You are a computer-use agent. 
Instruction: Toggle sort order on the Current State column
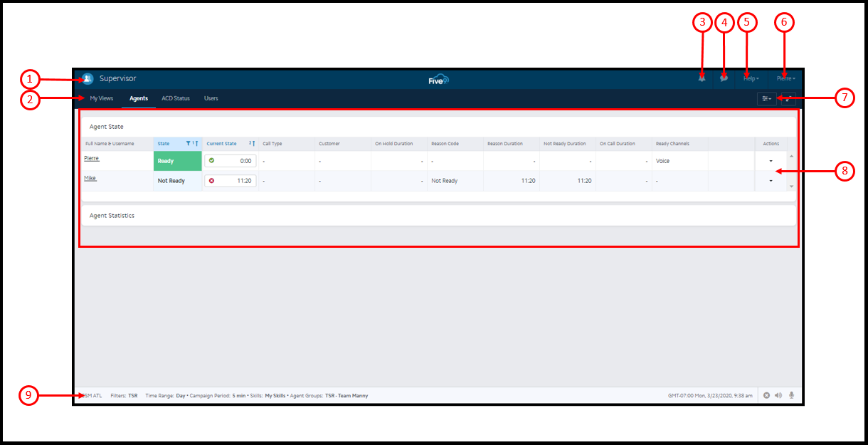tap(253, 143)
